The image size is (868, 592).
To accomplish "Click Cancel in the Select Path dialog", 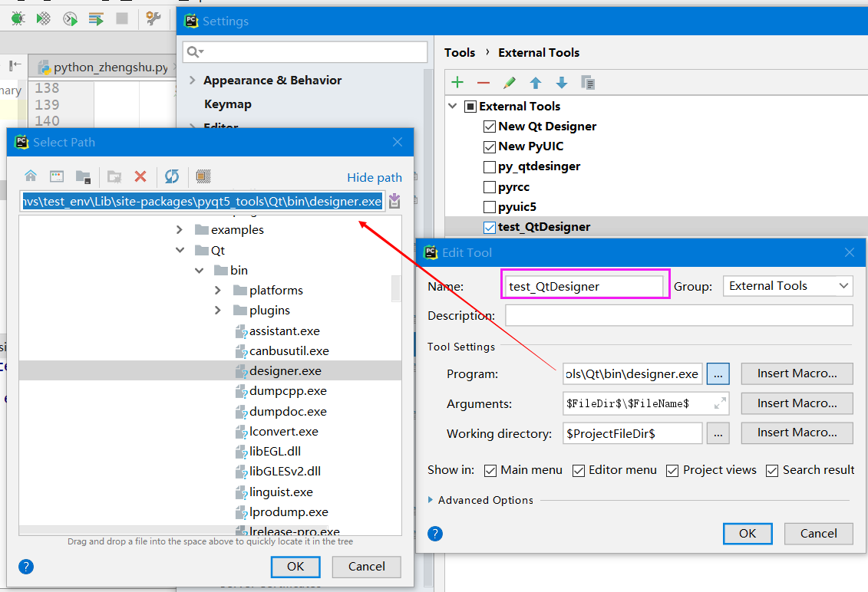I will pos(367,567).
